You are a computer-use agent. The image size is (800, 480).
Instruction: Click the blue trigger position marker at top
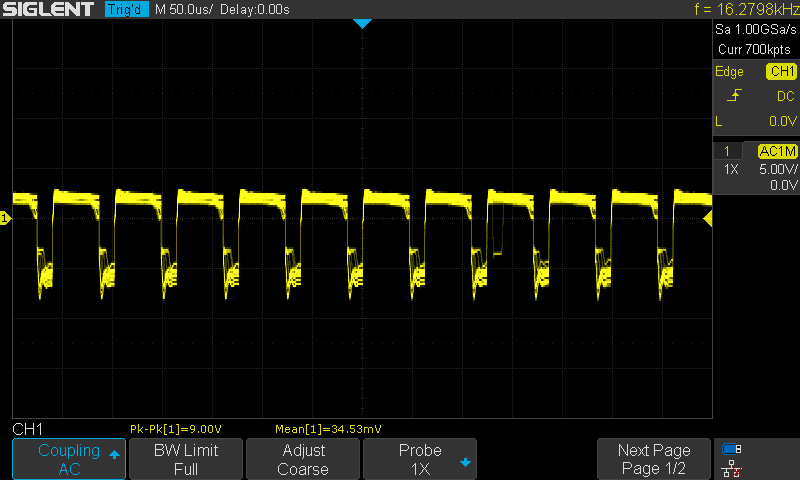[x=362, y=23]
